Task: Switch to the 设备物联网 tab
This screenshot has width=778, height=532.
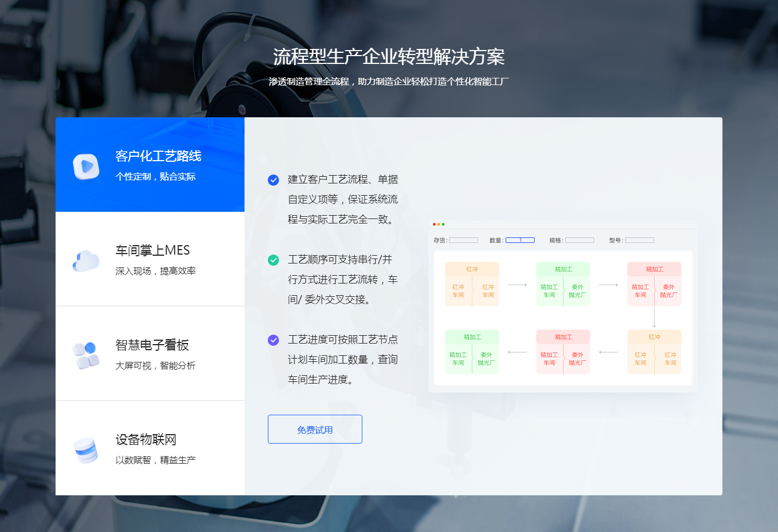Action: 146,440
